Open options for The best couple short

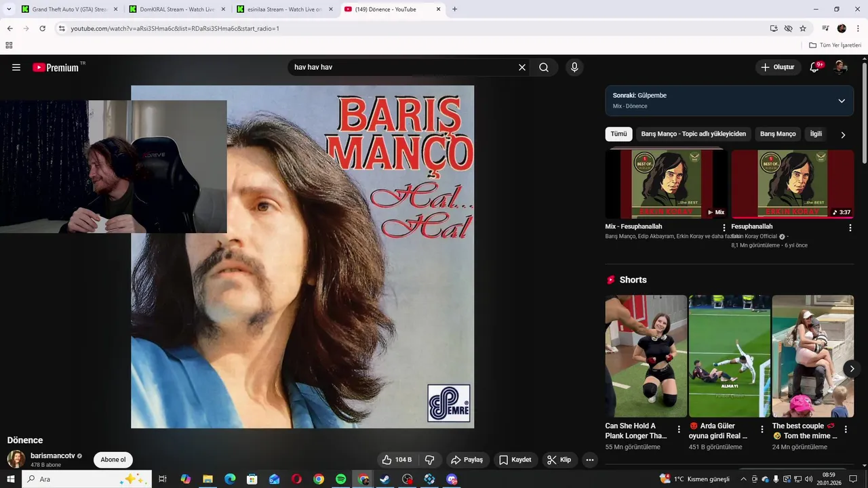[846, 430]
